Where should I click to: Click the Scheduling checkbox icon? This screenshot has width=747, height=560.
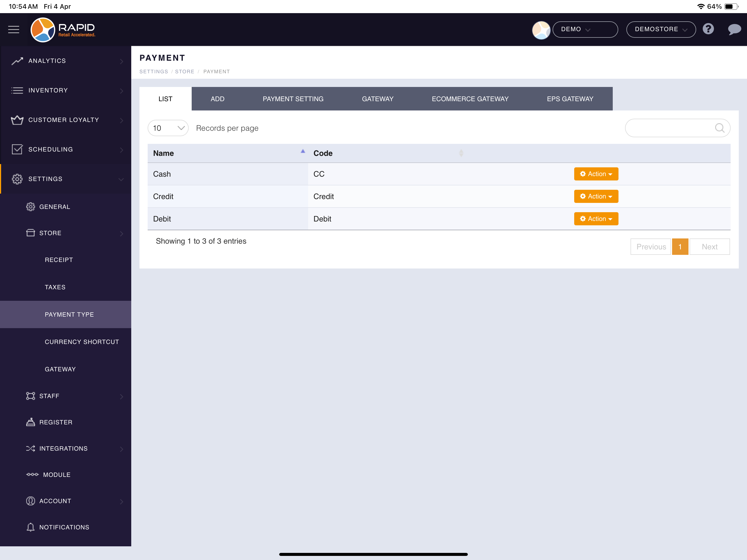click(17, 149)
